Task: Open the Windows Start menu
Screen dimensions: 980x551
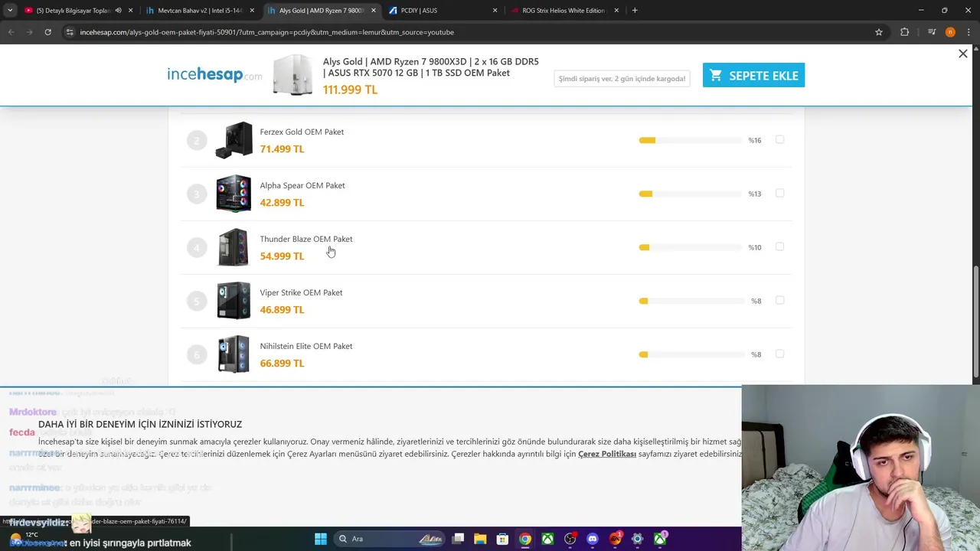Action: tap(321, 539)
